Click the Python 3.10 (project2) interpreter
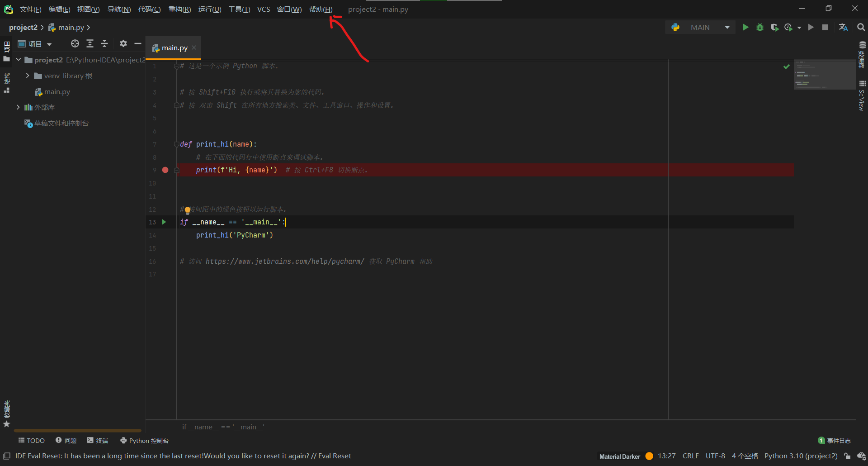This screenshot has width=868, height=466. (x=801, y=456)
